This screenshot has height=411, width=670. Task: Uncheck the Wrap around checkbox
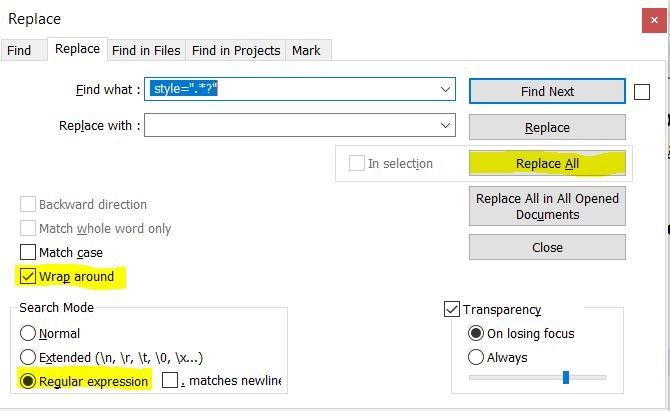pos(28,276)
